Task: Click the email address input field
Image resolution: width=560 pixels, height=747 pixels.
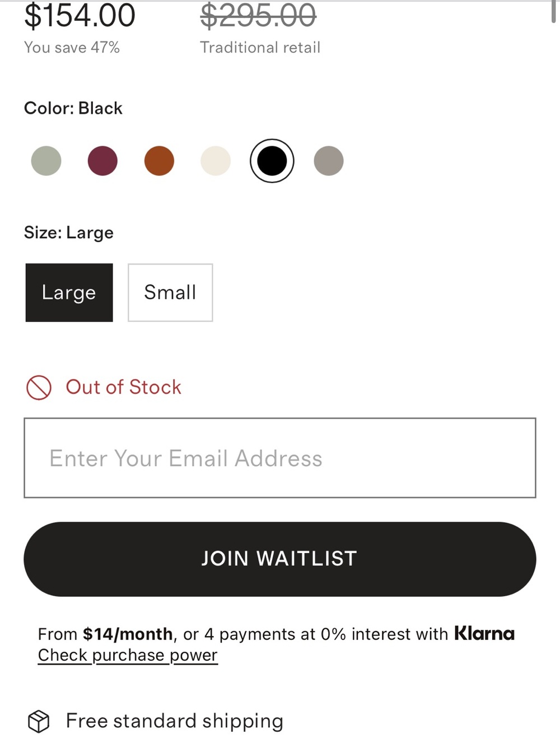Action: tap(280, 458)
